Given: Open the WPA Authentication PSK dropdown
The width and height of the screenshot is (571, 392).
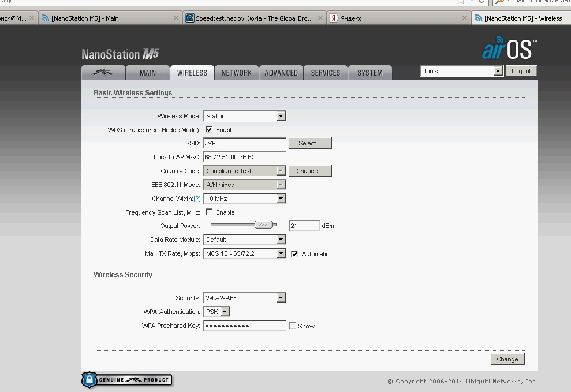Looking at the screenshot, I should [x=217, y=312].
